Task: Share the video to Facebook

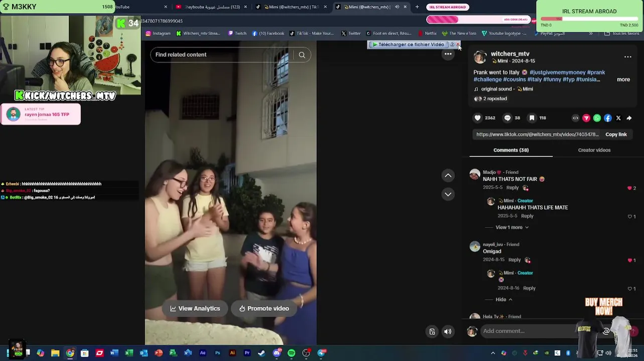Action: coord(608,118)
